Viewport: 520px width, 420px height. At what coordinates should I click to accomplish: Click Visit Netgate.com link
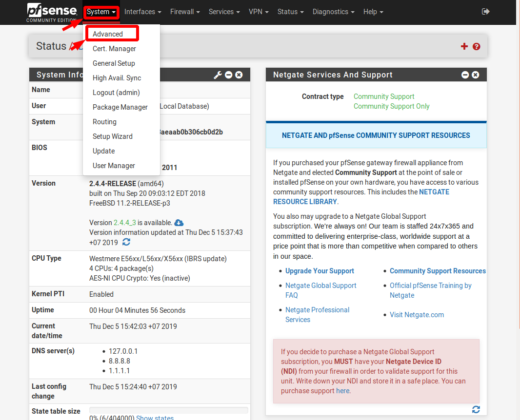[x=417, y=315]
